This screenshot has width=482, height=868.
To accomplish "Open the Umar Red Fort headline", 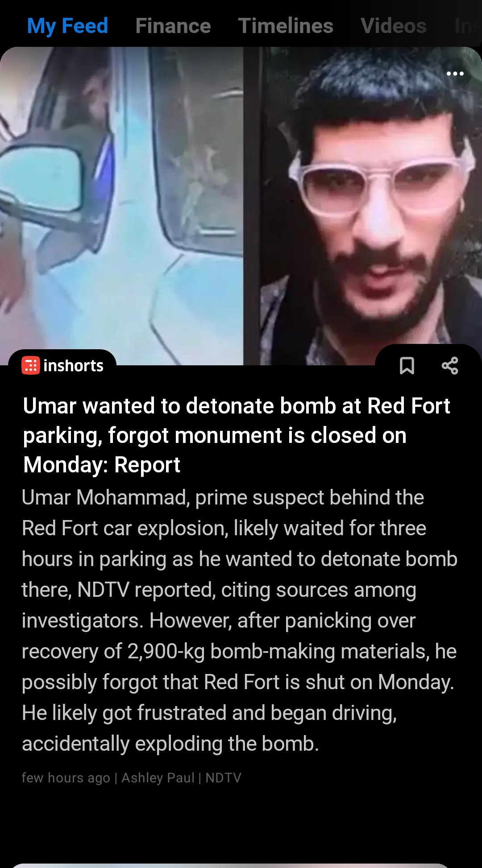I will coord(237,435).
